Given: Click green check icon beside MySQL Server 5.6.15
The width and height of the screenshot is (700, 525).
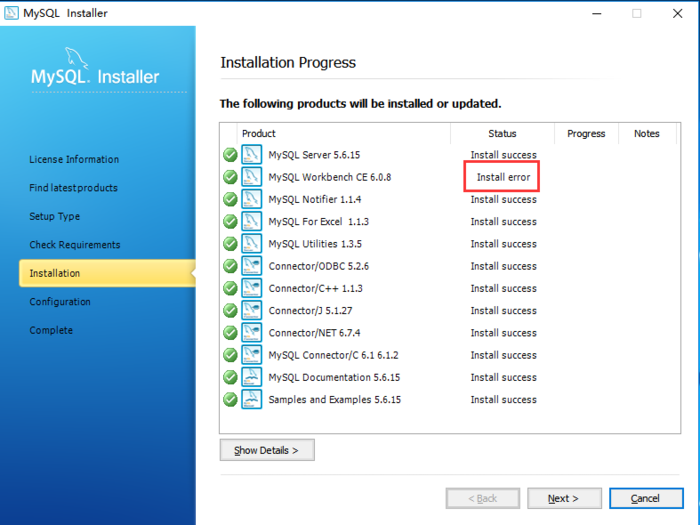Looking at the screenshot, I should pos(230,155).
